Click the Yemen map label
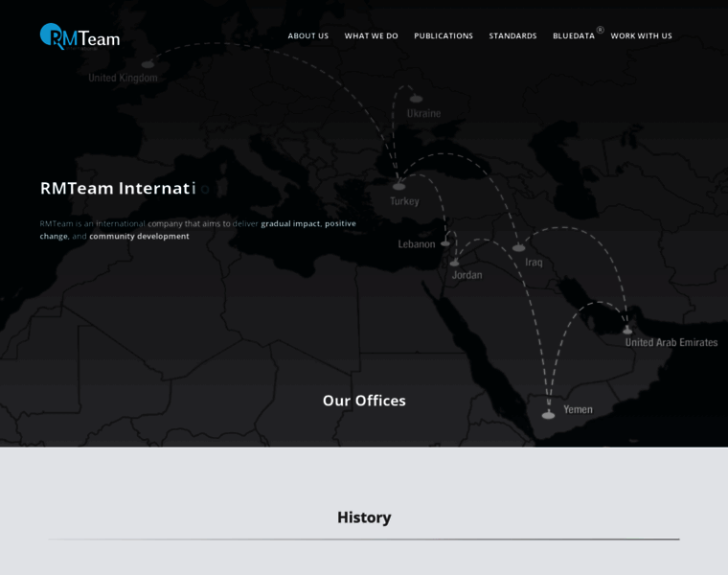This screenshot has width=728, height=575. (x=578, y=409)
